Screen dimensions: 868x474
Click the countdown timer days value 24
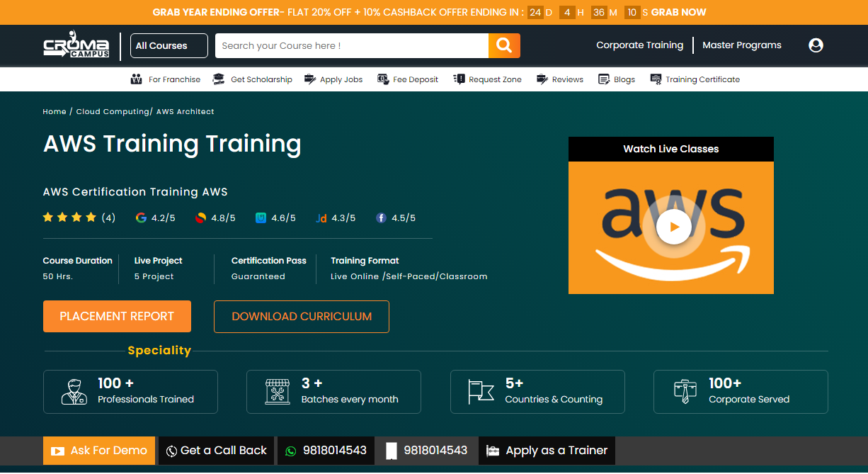click(x=535, y=12)
